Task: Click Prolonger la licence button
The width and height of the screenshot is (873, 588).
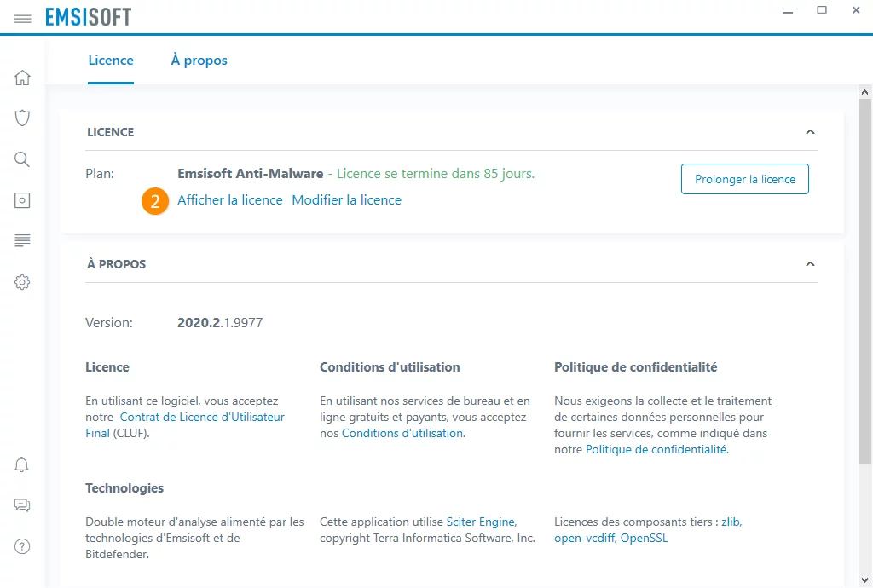Action: (x=745, y=179)
